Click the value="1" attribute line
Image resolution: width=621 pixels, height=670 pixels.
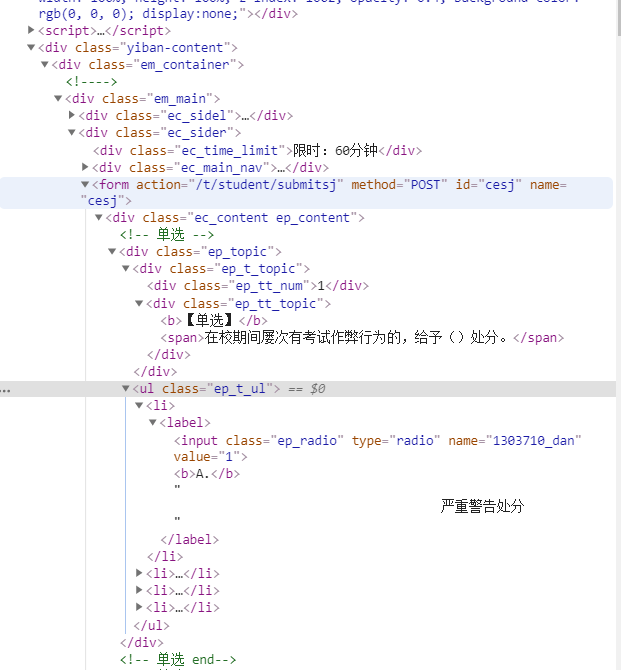(x=210, y=457)
